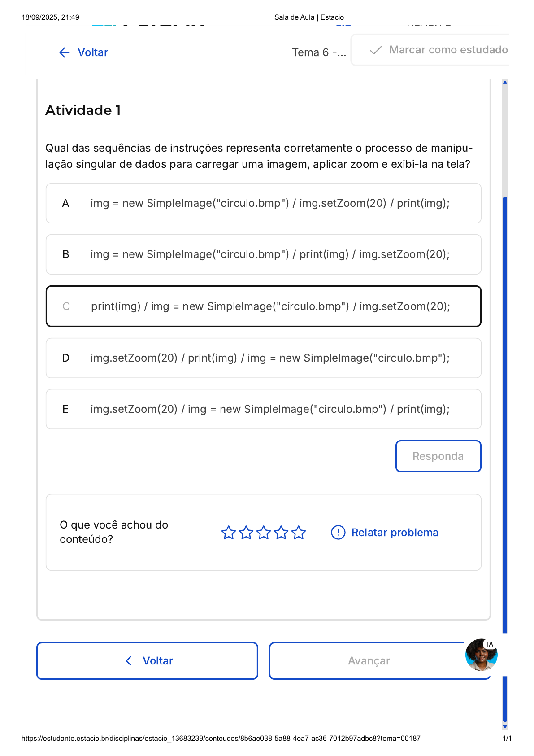This screenshot has width=534, height=756.
Task: Click the checkmark icon in Marcar como estudado
Action: [x=376, y=50]
